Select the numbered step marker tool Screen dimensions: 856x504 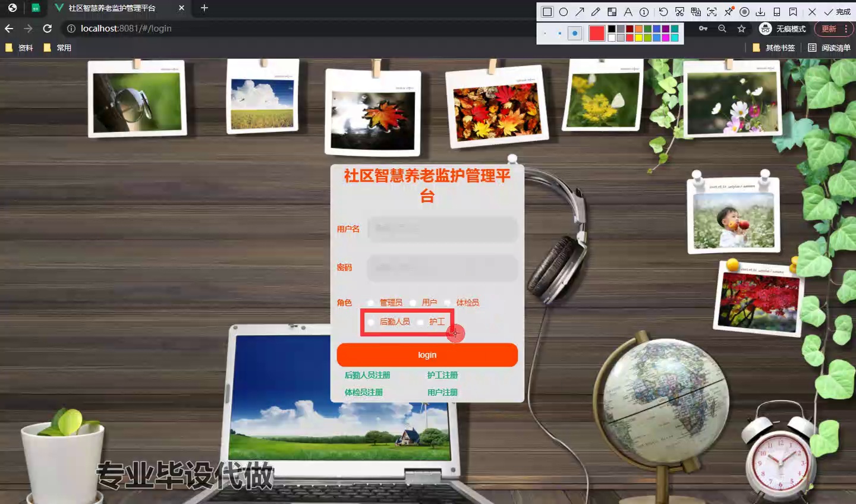pos(644,12)
